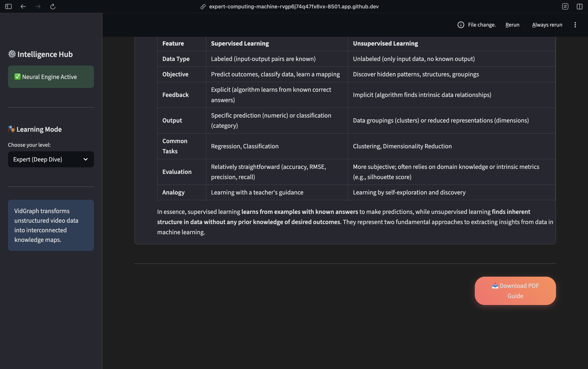Click the Rerun button
588x369 pixels.
512,25
